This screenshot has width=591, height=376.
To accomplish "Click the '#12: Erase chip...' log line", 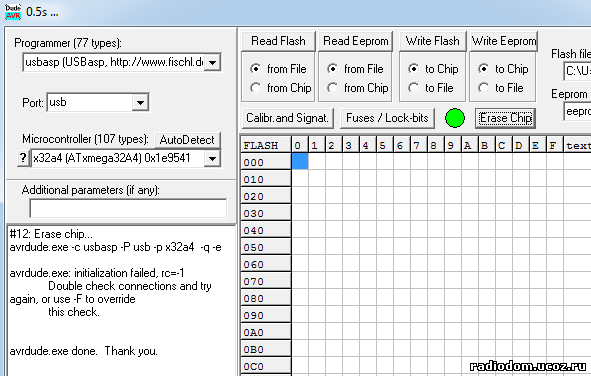I will [51, 234].
